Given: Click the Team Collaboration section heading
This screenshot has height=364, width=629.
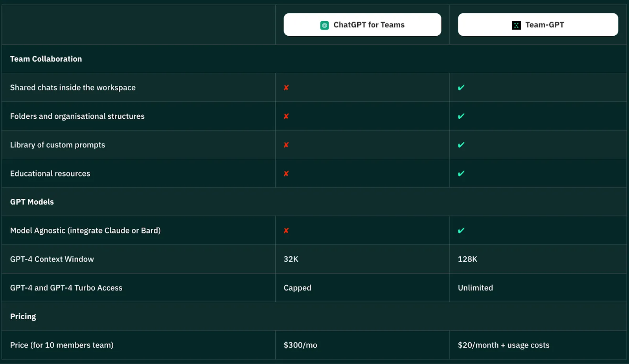Looking at the screenshot, I should 46,59.
